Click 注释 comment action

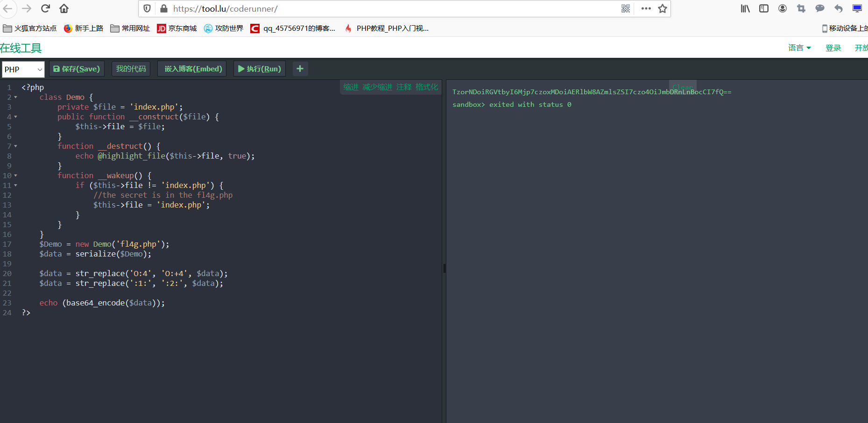click(x=404, y=87)
